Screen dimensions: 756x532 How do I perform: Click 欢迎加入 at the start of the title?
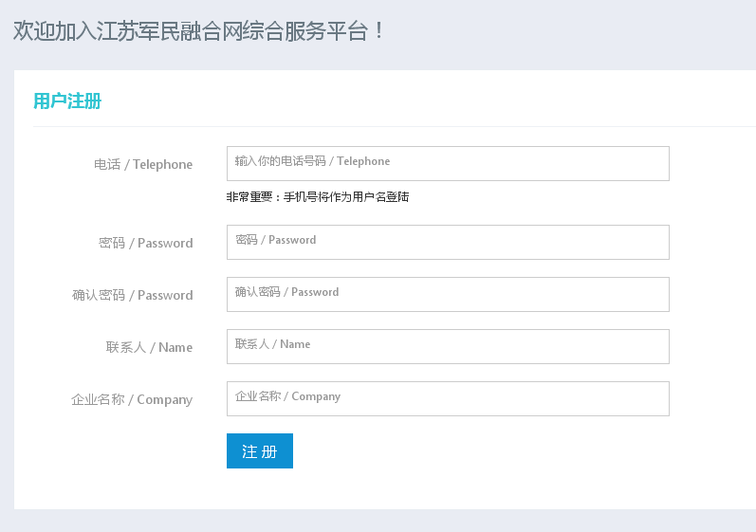(54, 31)
